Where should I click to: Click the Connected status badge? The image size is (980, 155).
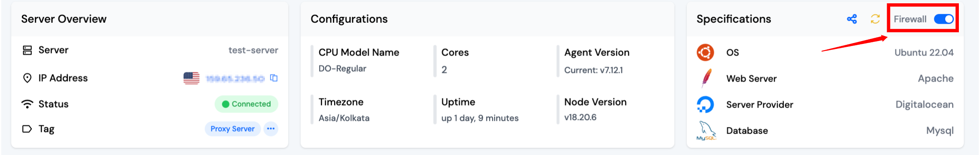[246, 104]
